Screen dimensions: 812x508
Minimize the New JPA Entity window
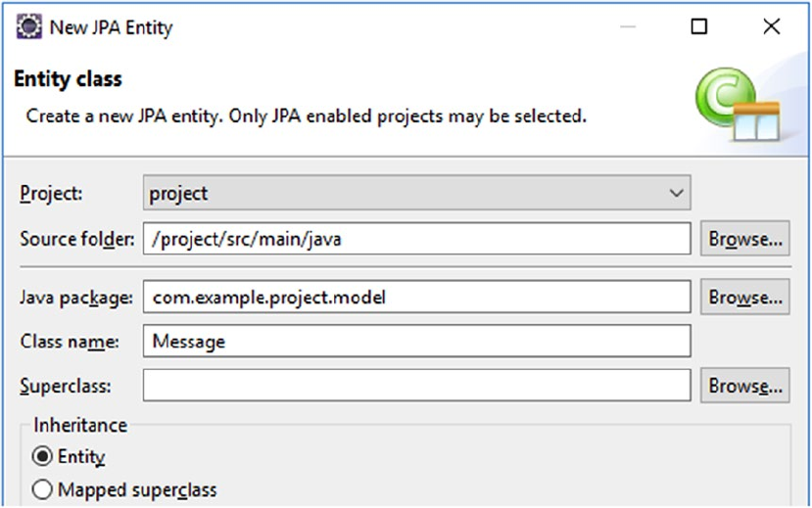pos(628,26)
